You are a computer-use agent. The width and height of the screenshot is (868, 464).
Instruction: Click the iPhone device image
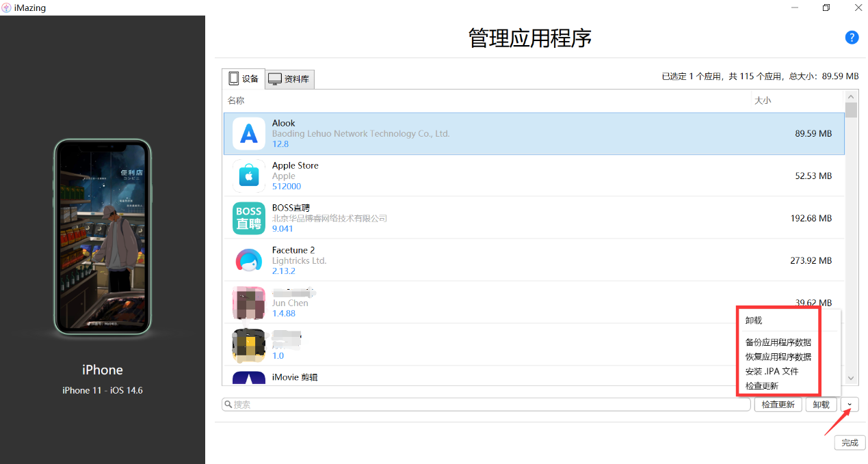pos(103,238)
